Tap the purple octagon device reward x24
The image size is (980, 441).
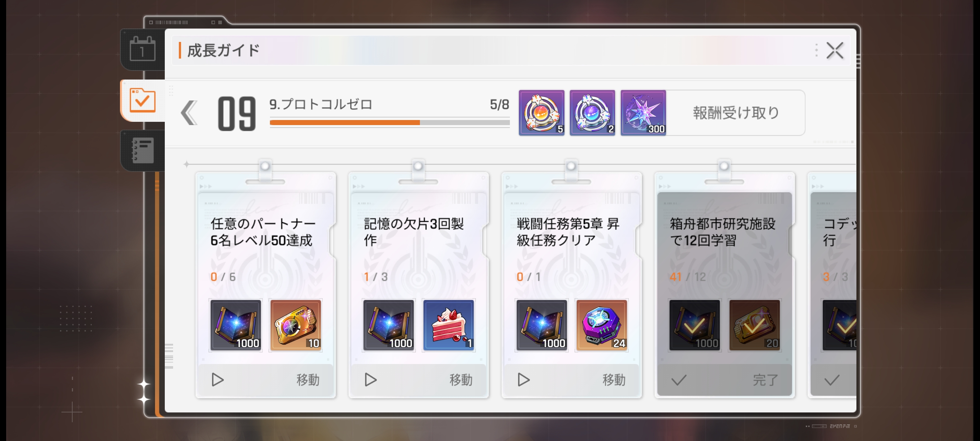pos(601,325)
